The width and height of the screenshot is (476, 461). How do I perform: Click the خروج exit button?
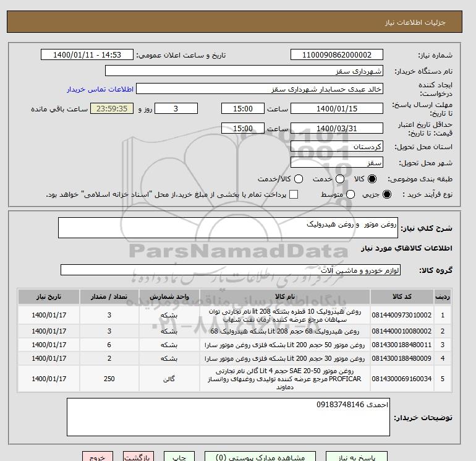tap(98, 457)
